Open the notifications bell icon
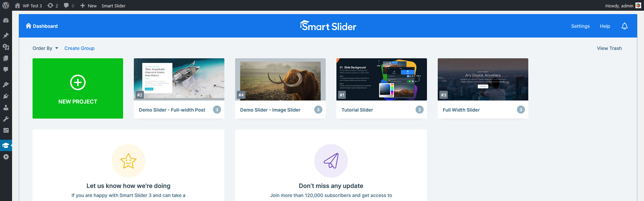Viewport: 644px width, 201px height. (624, 26)
